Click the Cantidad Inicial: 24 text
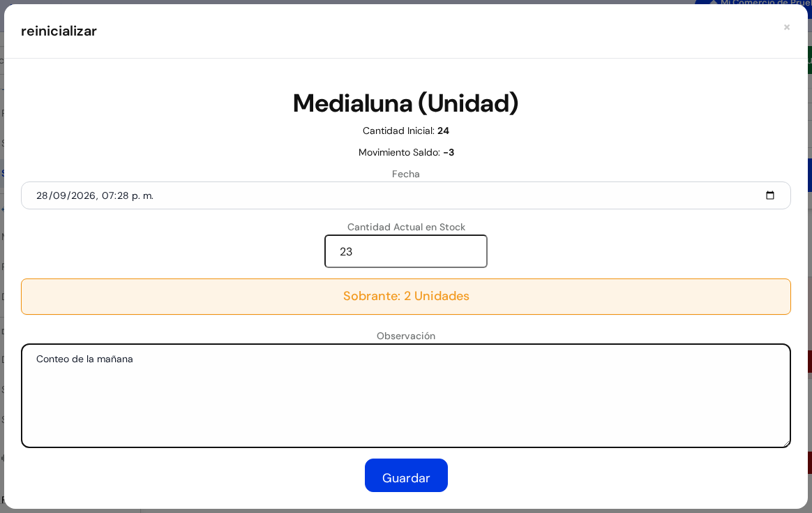The image size is (812, 513). (406, 131)
